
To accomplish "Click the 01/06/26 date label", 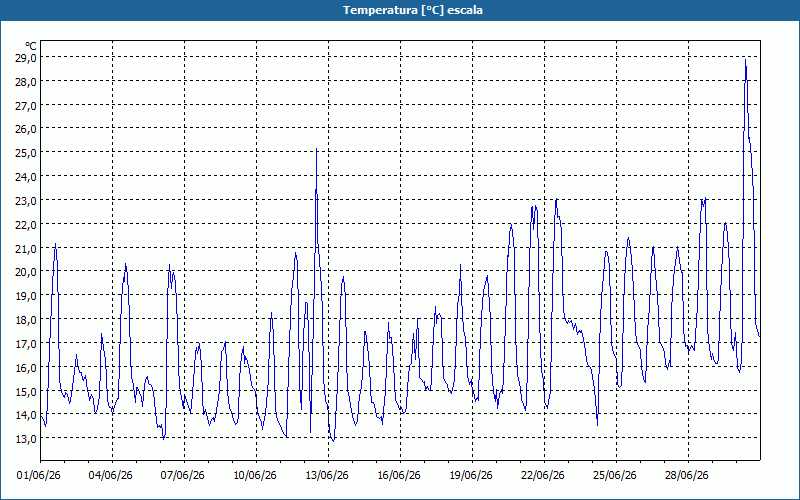I will [x=39, y=476].
